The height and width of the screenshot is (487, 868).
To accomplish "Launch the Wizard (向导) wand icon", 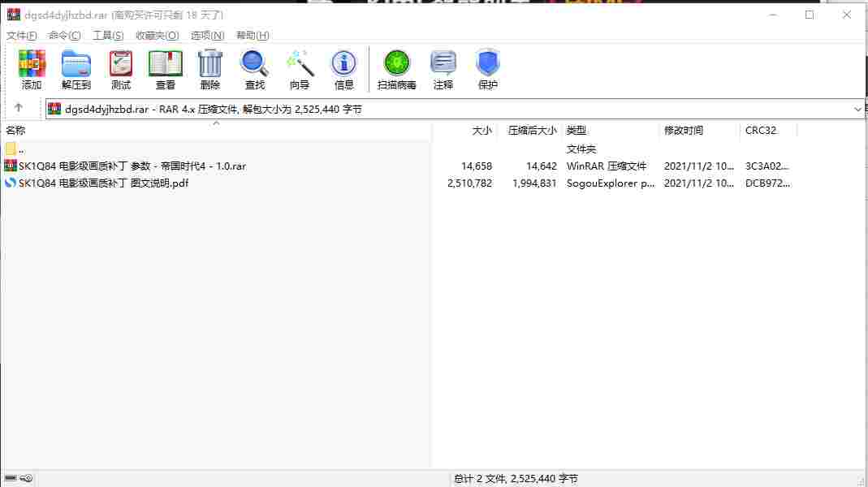I will 300,70.
